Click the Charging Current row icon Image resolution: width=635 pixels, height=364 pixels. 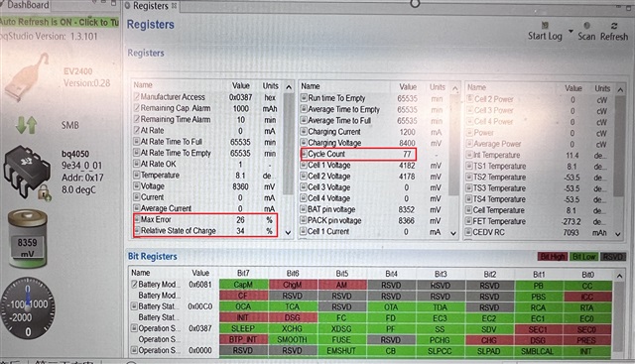tap(304, 131)
